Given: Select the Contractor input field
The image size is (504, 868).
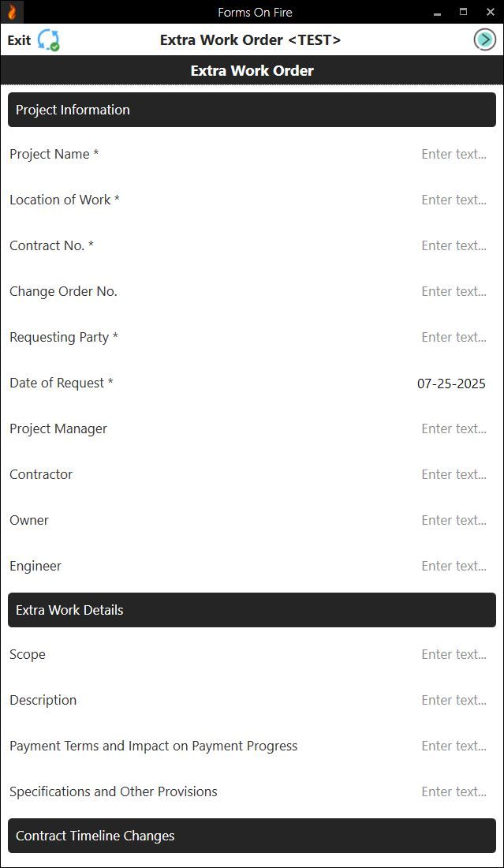Looking at the screenshot, I should pyautogui.click(x=454, y=474).
